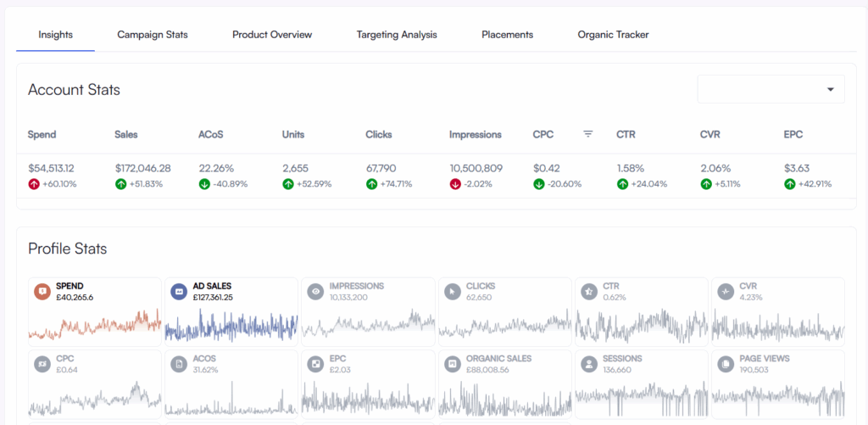The width and height of the screenshot is (868, 425).
Task: Select the Placements tab
Action: (x=507, y=35)
